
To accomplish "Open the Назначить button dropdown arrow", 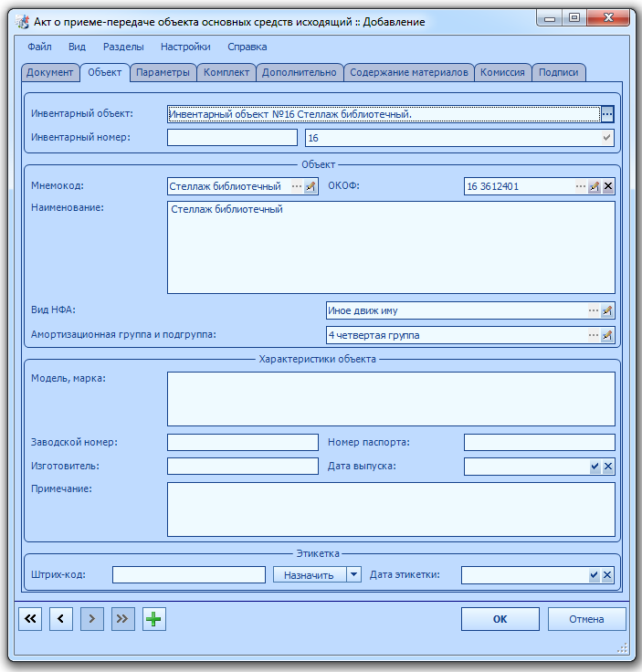I will point(353,574).
